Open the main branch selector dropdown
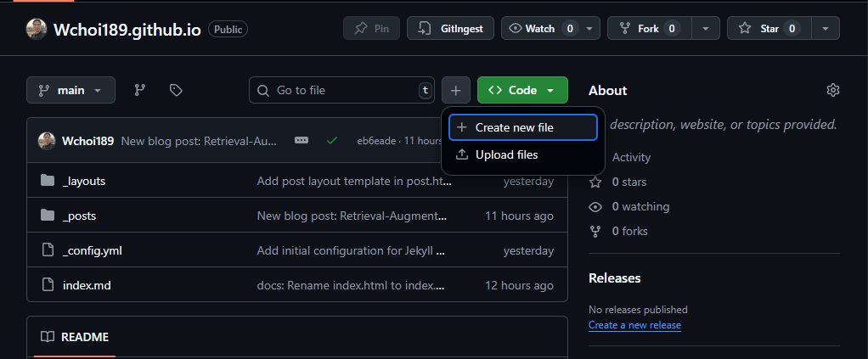 tap(70, 90)
